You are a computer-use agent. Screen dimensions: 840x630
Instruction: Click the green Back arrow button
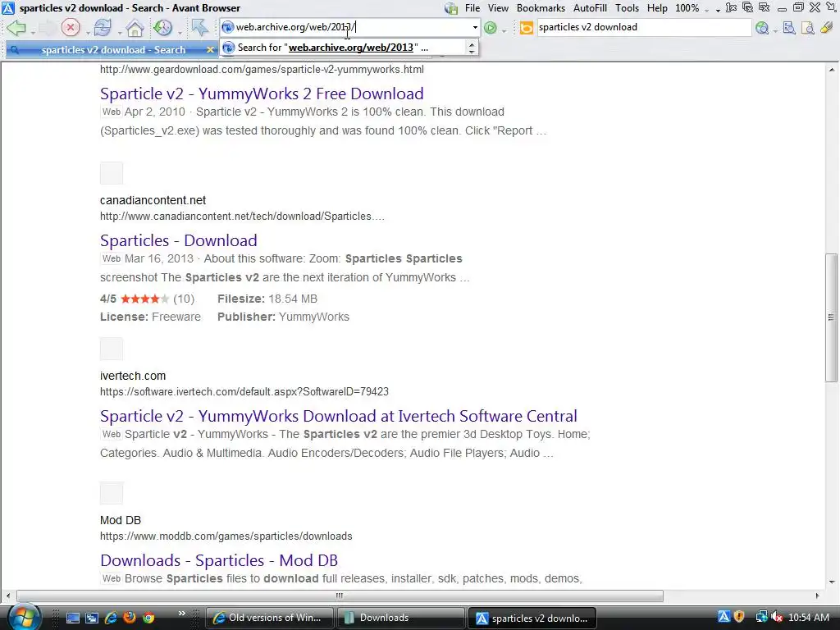[x=16, y=27]
